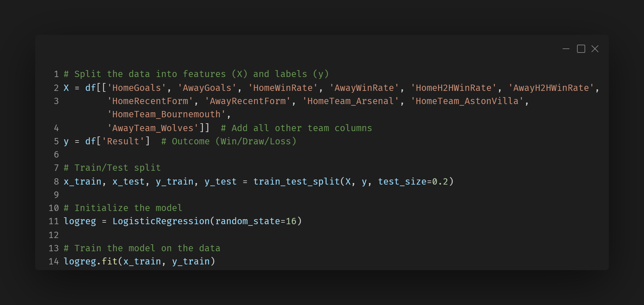This screenshot has height=305, width=644.
Task: Click line number 8 in the gutter
Action: point(56,182)
